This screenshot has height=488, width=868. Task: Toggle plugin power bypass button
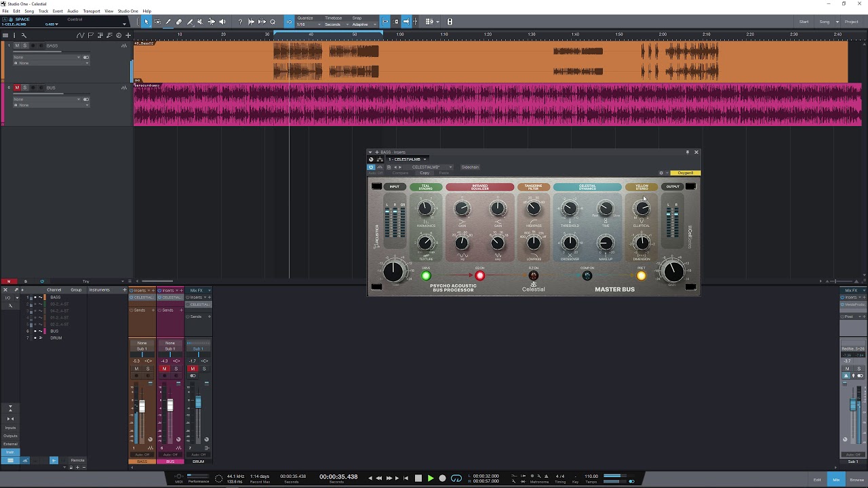371,167
